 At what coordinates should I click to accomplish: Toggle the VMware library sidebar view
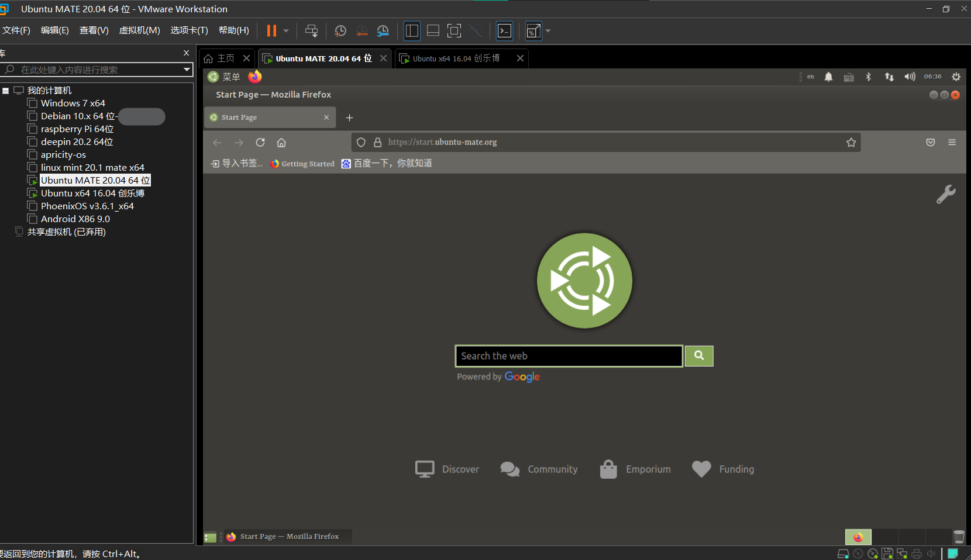[x=412, y=31]
